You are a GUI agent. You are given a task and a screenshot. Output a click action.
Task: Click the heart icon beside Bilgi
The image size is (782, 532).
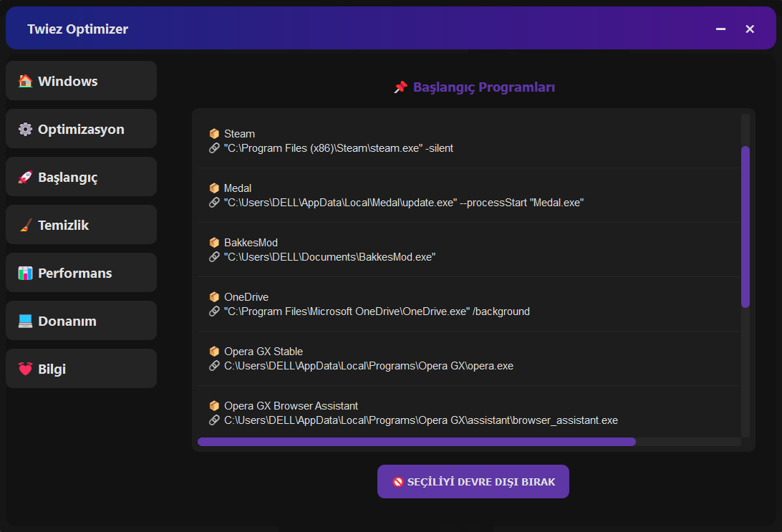[x=26, y=369]
